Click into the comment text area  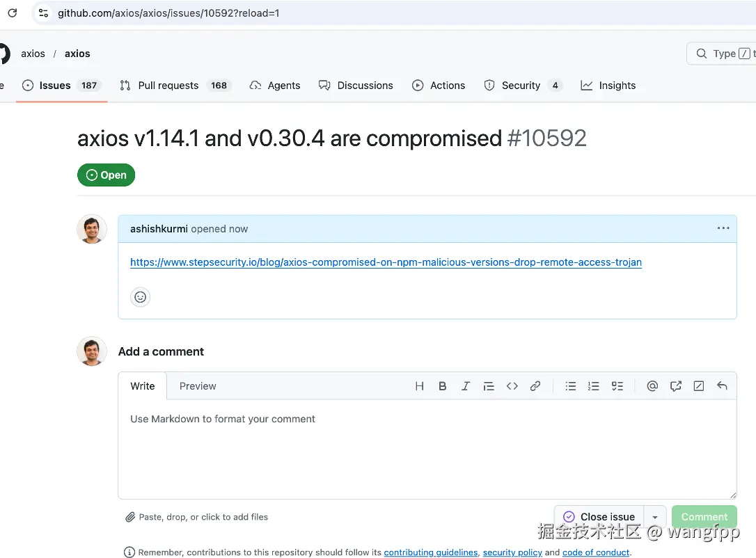pyautogui.click(x=427, y=449)
